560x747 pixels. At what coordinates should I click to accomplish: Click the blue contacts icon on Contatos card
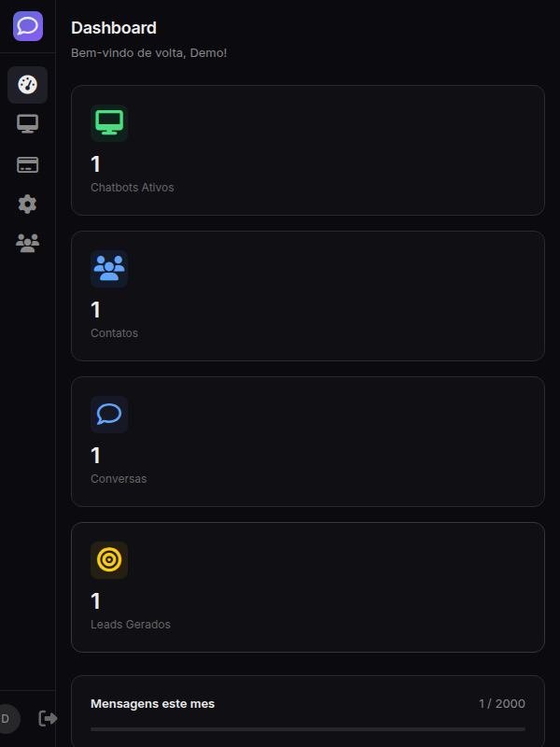point(109,268)
